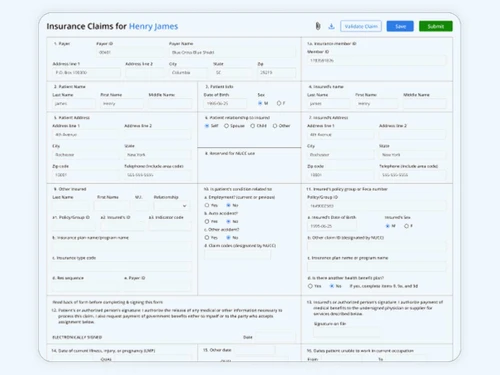Click the Payer ID field
This screenshot has width=500, height=375.
click(130, 52)
